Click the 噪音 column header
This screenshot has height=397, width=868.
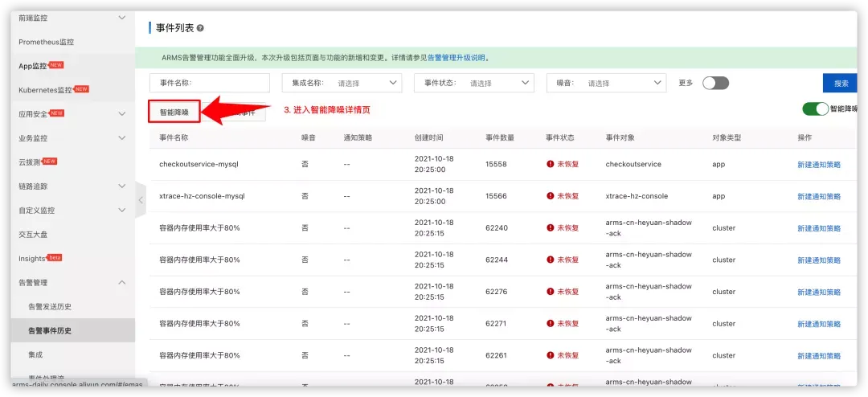309,137
